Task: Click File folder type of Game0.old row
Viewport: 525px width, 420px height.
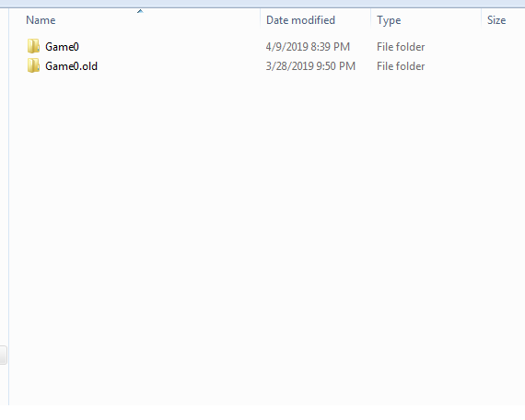Action: (401, 66)
